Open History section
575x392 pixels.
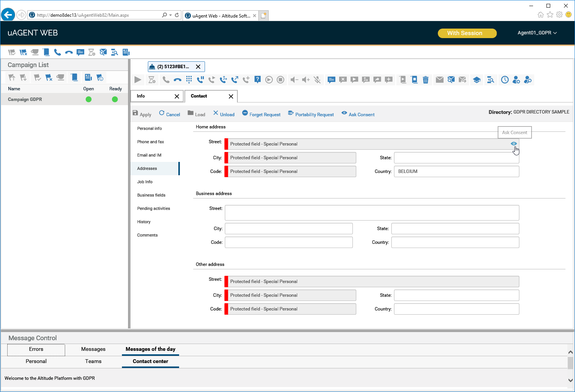coord(144,222)
